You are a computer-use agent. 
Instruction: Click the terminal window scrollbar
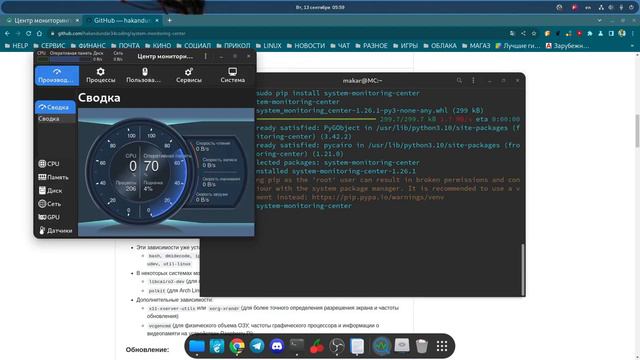click(x=522, y=269)
